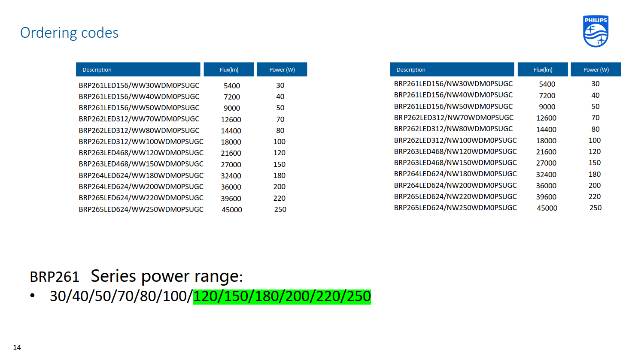Select the "Ordering codes" slide title
The width and height of the screenshot is (644, 362).
(69, 33)
